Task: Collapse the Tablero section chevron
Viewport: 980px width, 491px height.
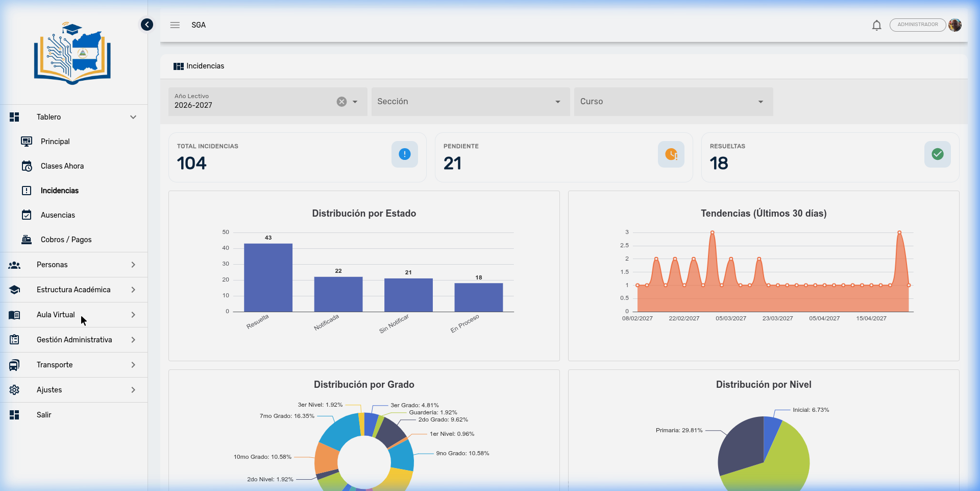Action: coord(133,117)
